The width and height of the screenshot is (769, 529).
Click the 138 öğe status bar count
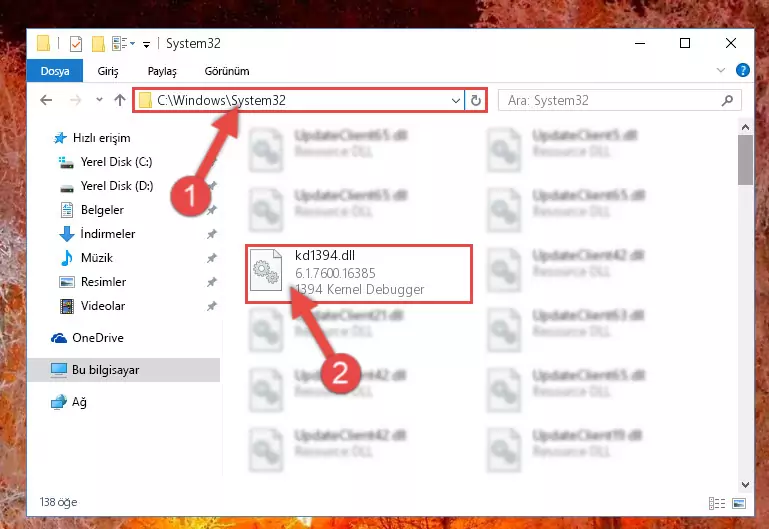coord(58,503)
